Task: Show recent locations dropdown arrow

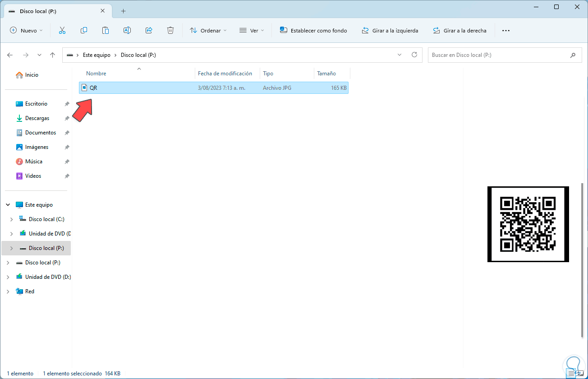Action: pyautogui.click(x=39, y=55)
